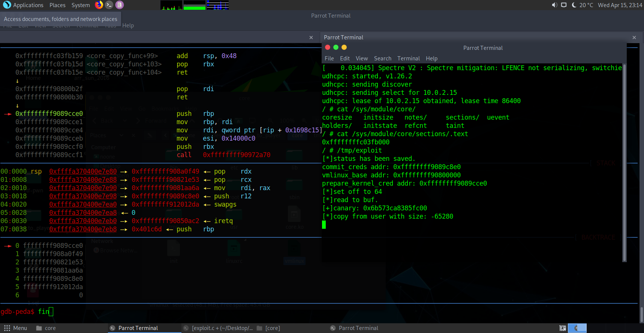The image size is (644, 333).
Task: Close the gdb tab in the back terminal
Action: coord(311,37)
